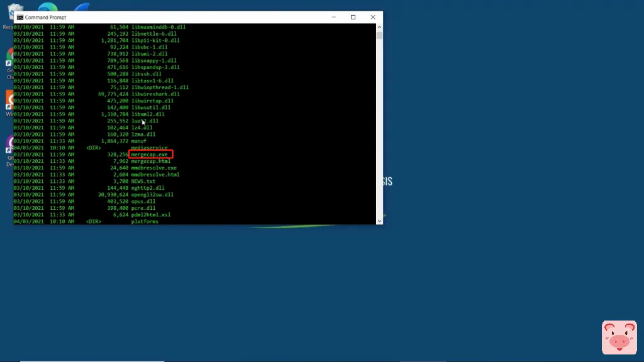This screenshot has height=362, width=644.
Task: Click the file name mergecap.html
Action: click(x=151, y=162)
